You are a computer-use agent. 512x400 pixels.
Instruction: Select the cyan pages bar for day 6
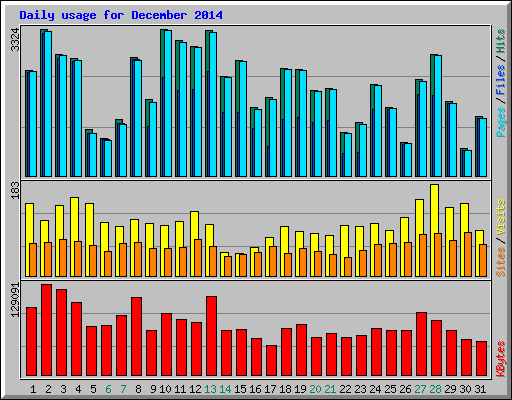[108, 158]
